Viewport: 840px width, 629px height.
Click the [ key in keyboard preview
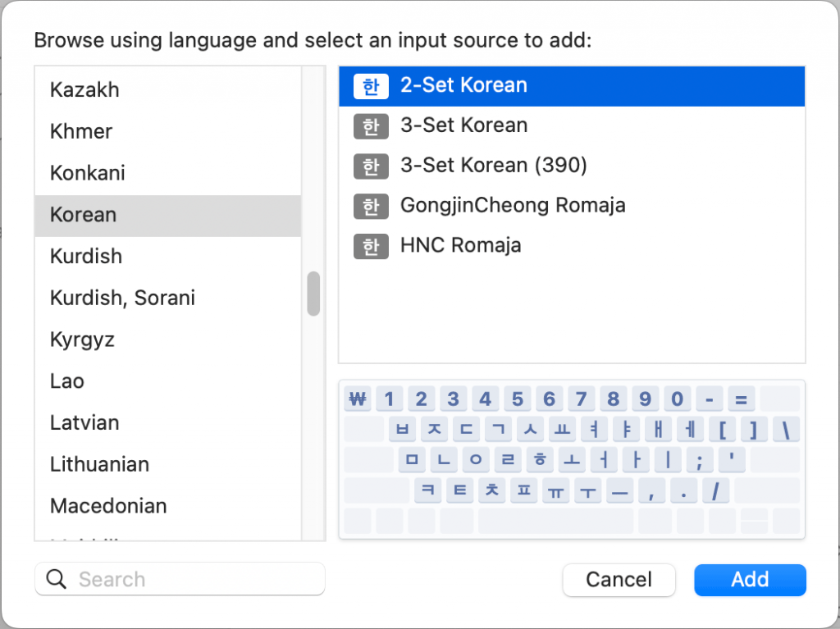pyautogui.click(x=722, y=430)
